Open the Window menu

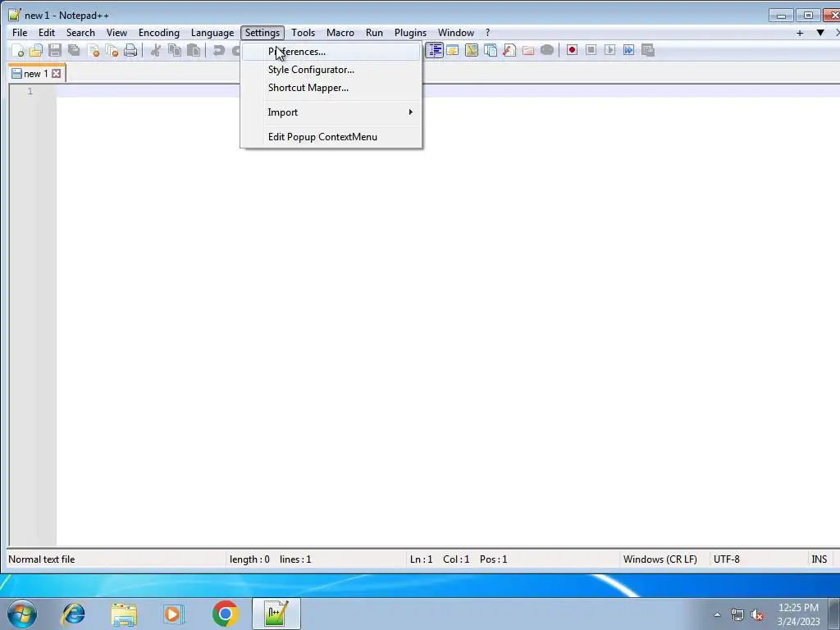pyautogui.click(x=456, y=33)
